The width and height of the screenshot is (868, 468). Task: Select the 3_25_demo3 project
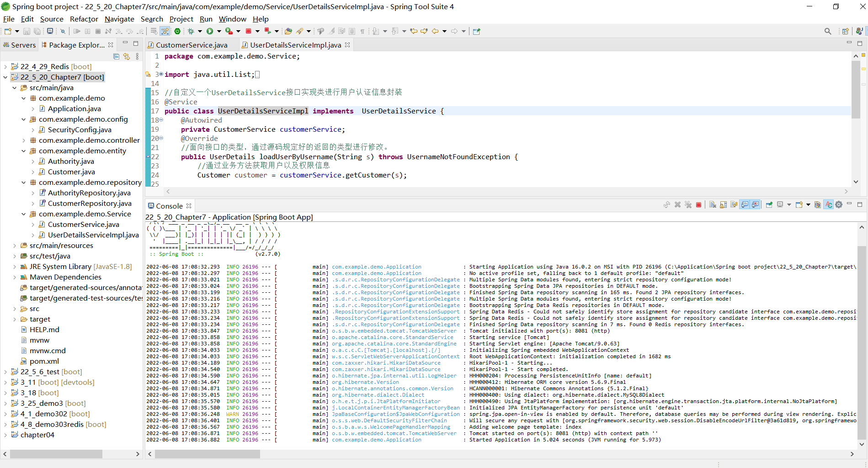[x=53, y=403]
